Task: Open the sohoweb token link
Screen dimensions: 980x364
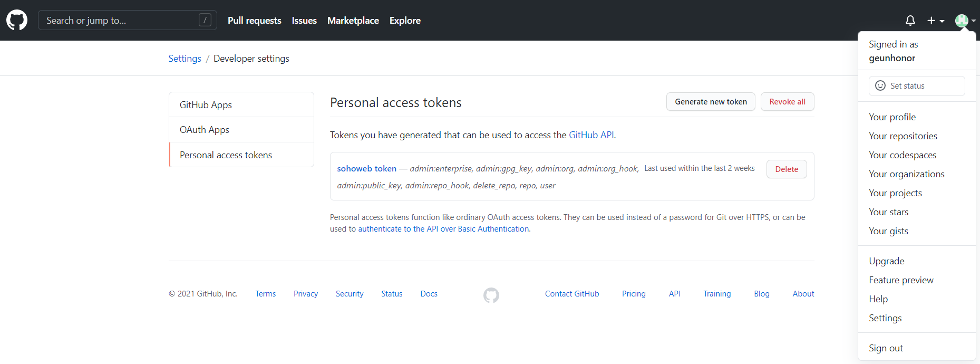Action: point(367,169)
